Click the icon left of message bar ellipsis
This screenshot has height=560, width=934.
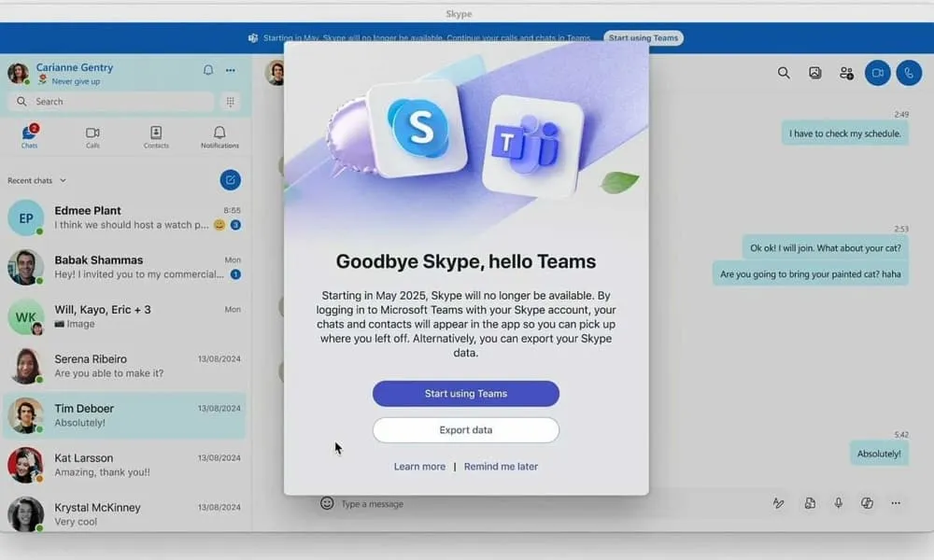pos(868,503)
